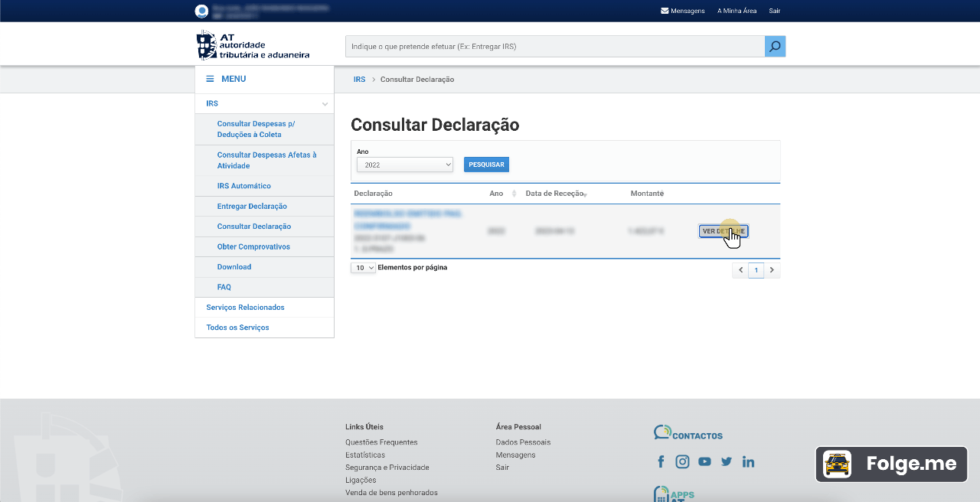
Task: Go to next page arrow in pagination
Action: (772, 270)
